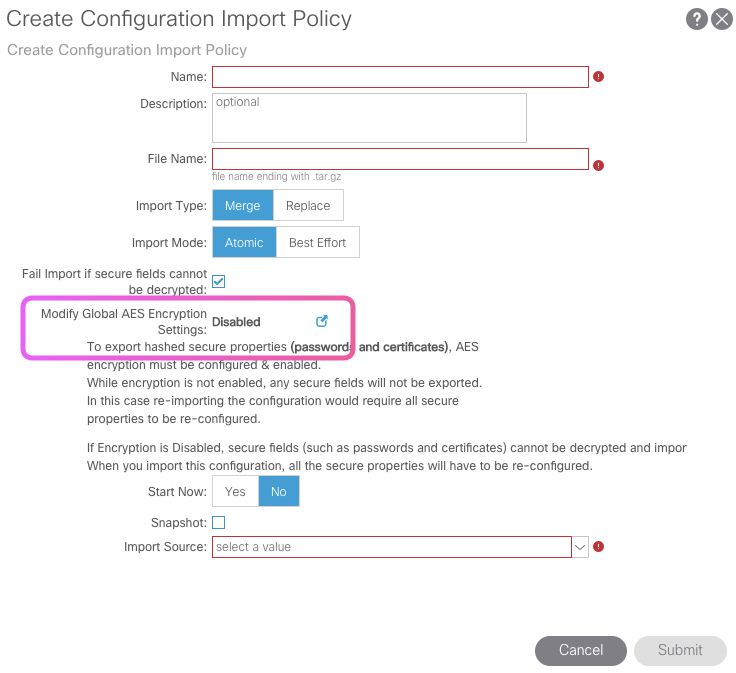Enable the Snapshot checkbox

219,522
